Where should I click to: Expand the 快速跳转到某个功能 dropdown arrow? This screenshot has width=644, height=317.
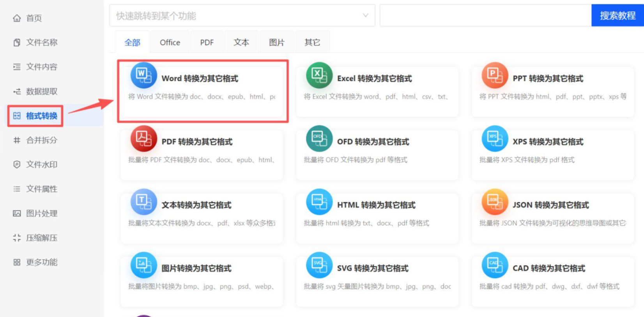pos(365,16)
